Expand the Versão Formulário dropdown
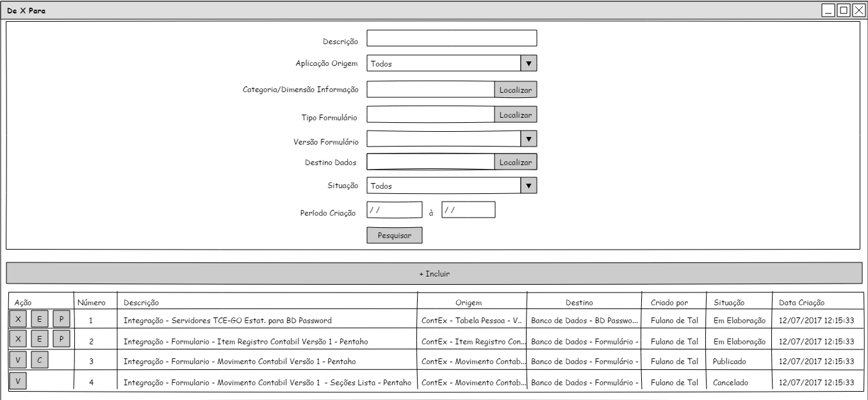The height and width of the screenshot is (400, 868). click(x=528, y=139)
